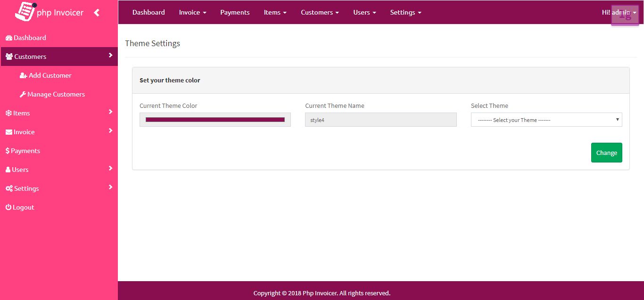Click the Dashboard gauge icon in sidebar
The image size is (644, 300).
(x=9, y=38)
